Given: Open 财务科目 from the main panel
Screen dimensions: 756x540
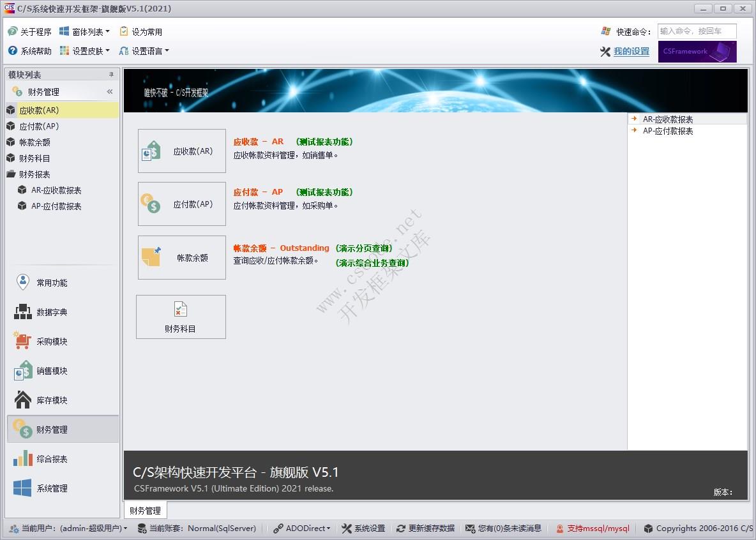Looking at the screenshot, I should point(181,317).
